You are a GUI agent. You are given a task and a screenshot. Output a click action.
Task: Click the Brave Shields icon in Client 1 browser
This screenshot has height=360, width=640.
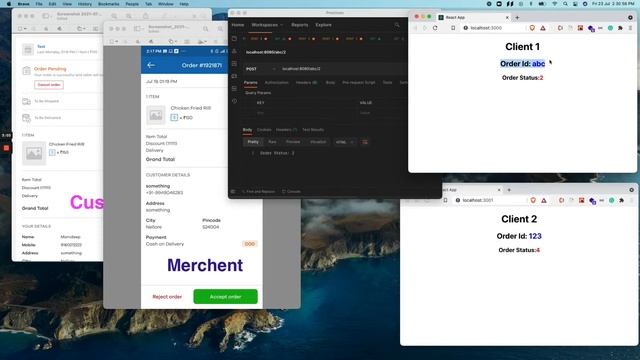[532, 28]
